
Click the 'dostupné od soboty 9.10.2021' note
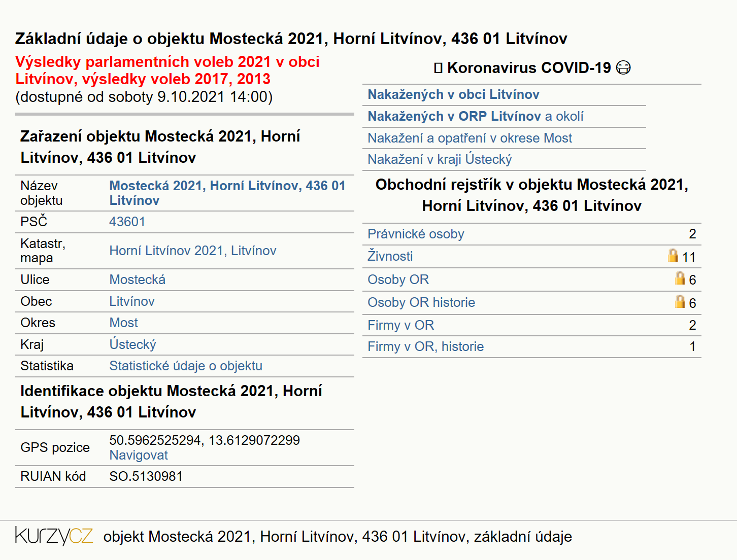pos(144,96)
